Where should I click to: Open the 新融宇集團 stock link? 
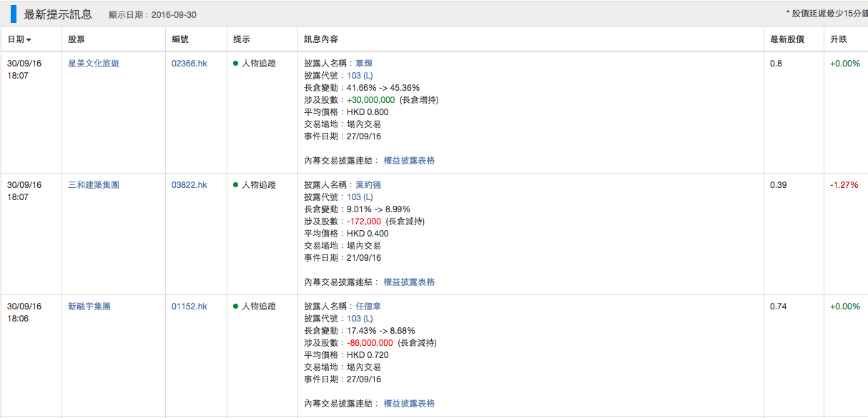[89, 307]
